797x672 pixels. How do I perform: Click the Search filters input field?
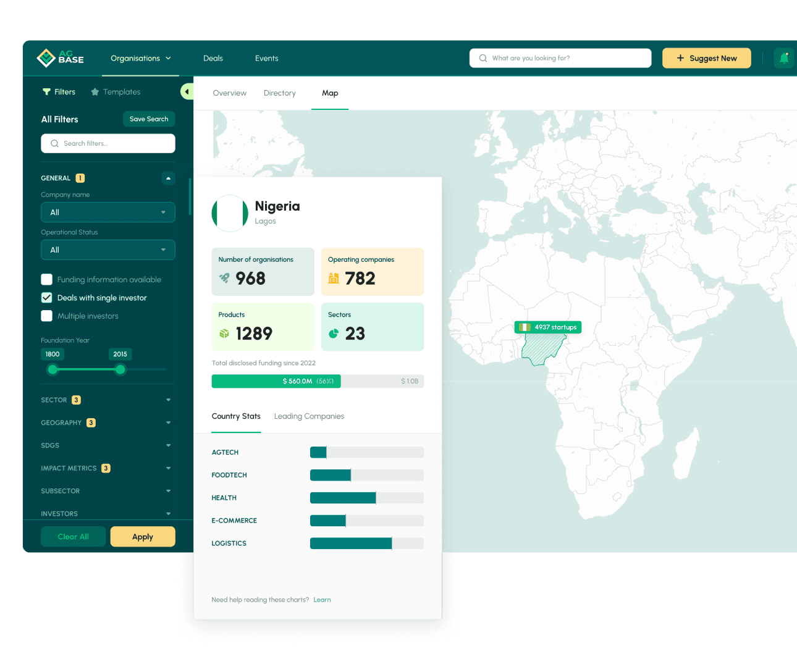click(x=108, y=143)
